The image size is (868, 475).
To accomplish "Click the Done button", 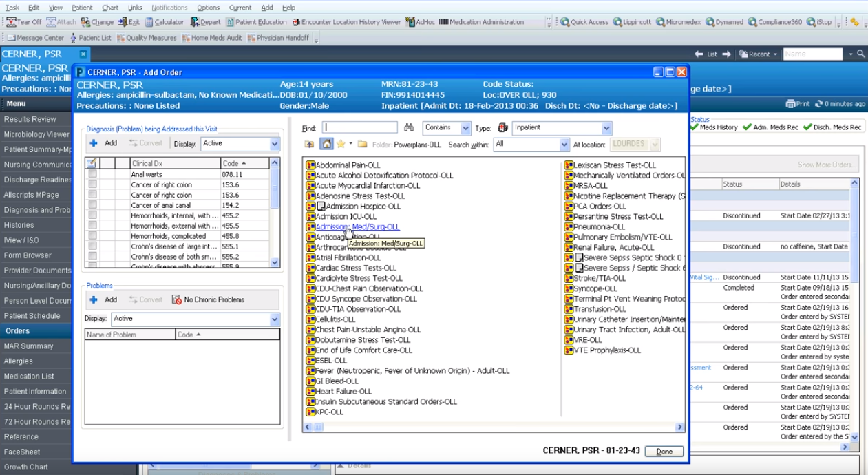I will pos(664,452).
